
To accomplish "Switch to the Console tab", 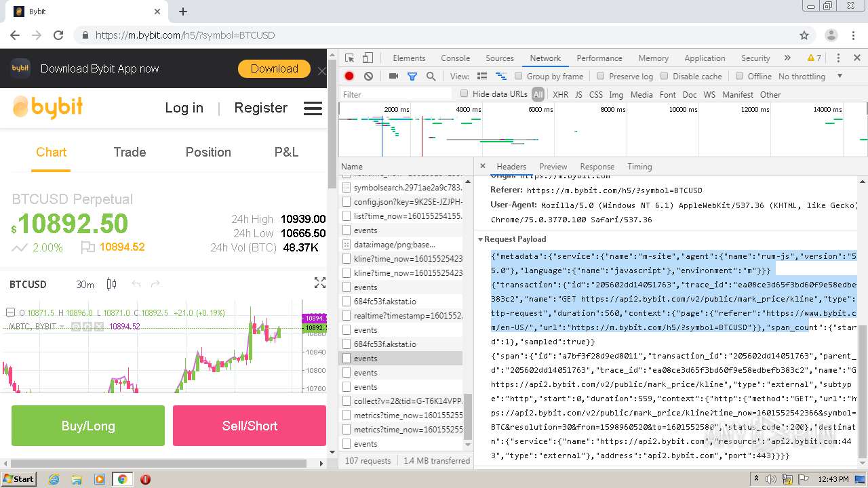I will 455,58.
